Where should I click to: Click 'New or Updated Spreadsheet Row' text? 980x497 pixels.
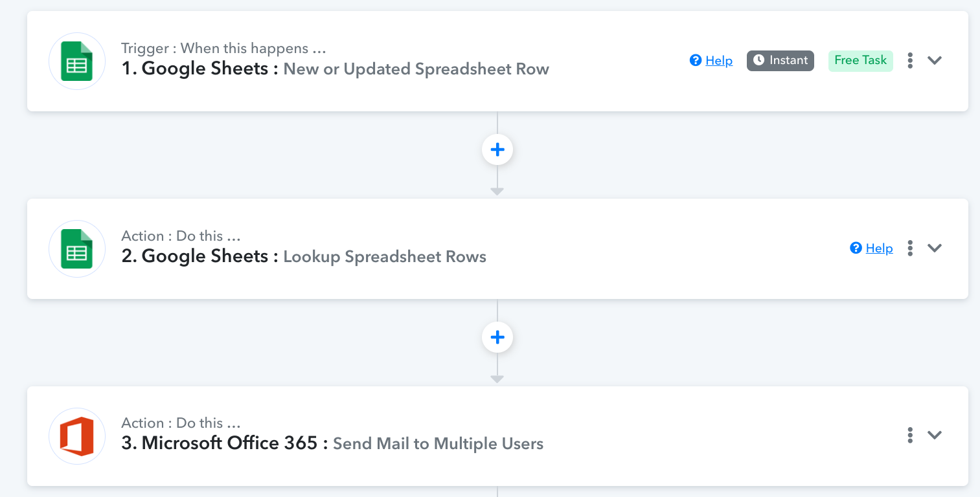pos(416,69)
